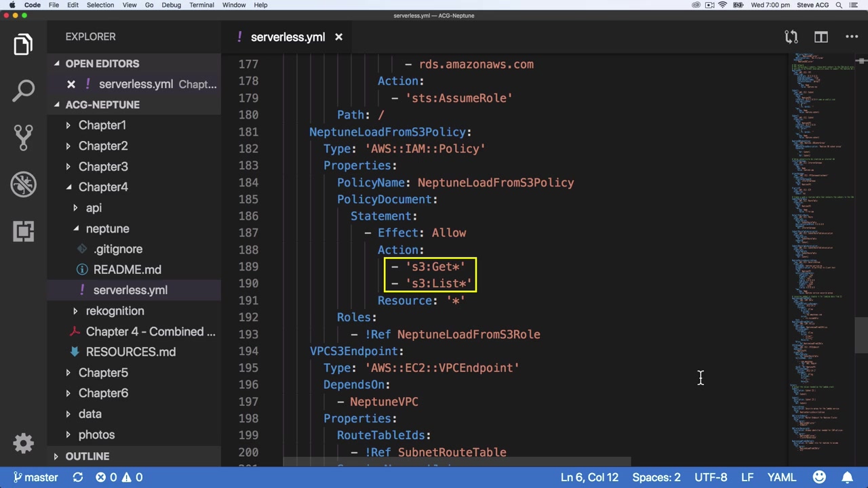Viewport: 868px width, 488px height.
Task: Expand the Chapter3 folder
Action: [x=103, y=167]
